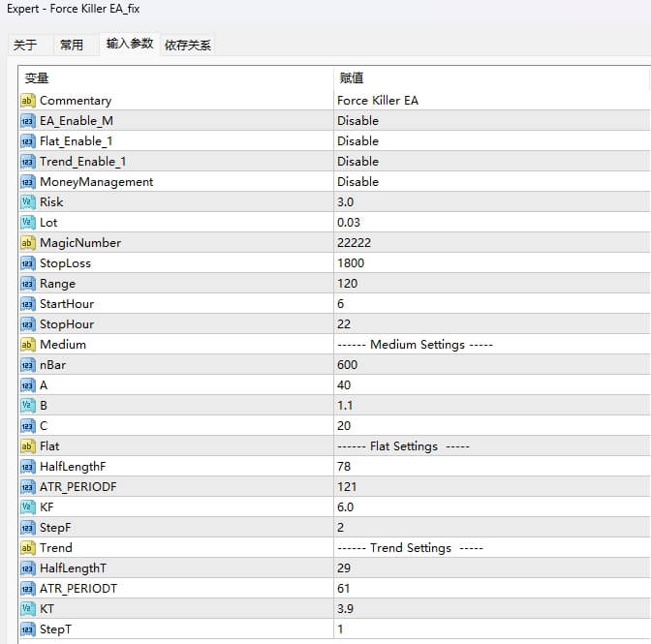
Task: Click the double-type icon beside KT
Action: tap(27, 609)
